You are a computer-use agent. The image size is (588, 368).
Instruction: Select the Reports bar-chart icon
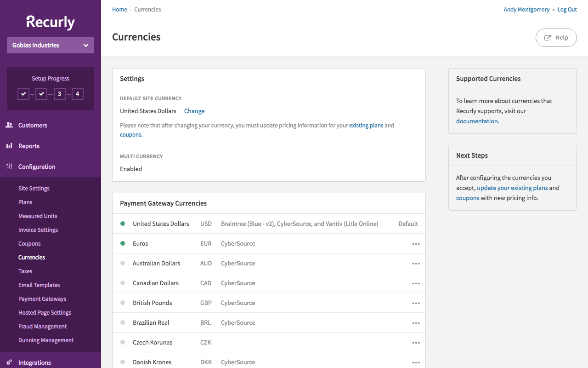(10, 145)
